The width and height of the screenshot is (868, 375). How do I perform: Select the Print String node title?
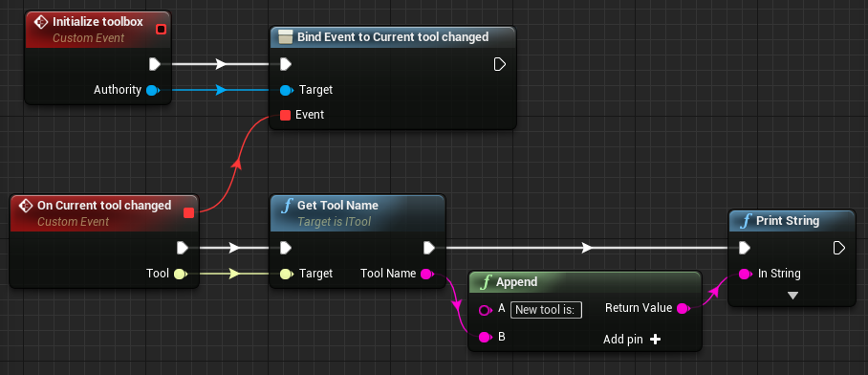tap(788, 221)
